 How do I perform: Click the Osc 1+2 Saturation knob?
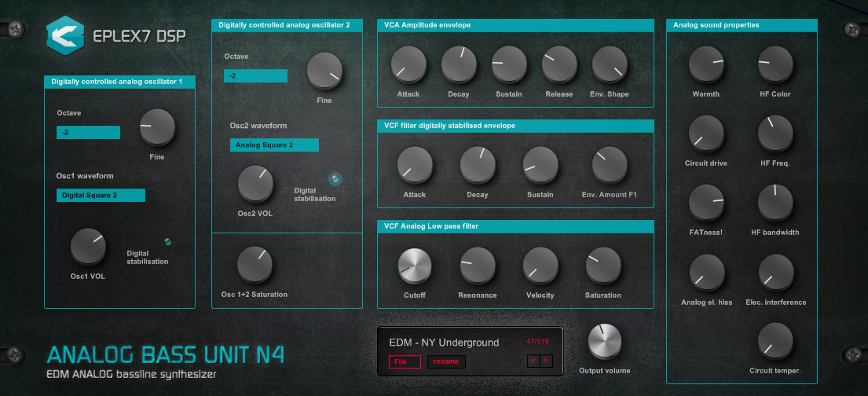255,264
